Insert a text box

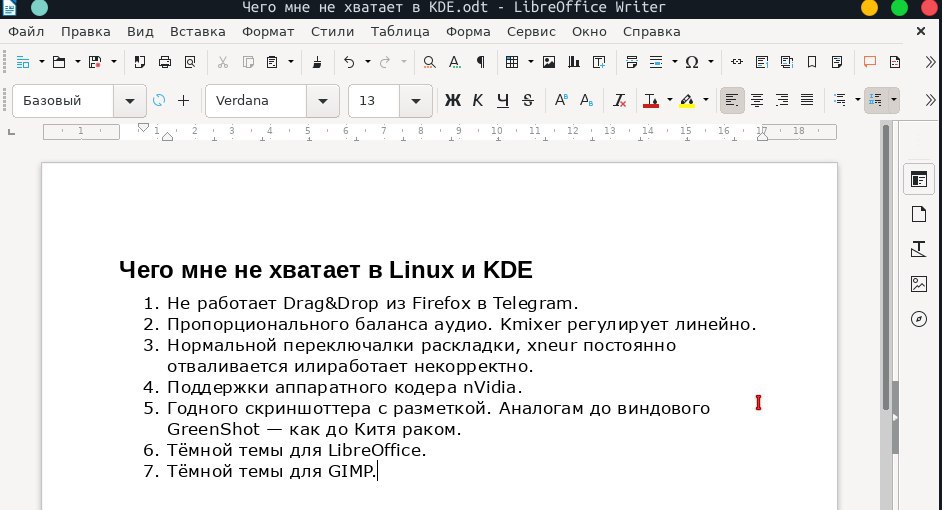pos(599,62)
